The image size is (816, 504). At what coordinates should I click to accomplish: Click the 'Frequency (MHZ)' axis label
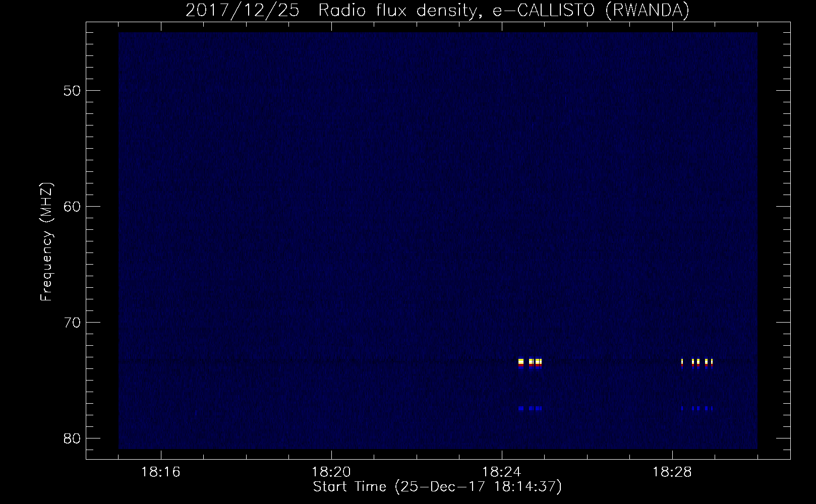[46, 241]
